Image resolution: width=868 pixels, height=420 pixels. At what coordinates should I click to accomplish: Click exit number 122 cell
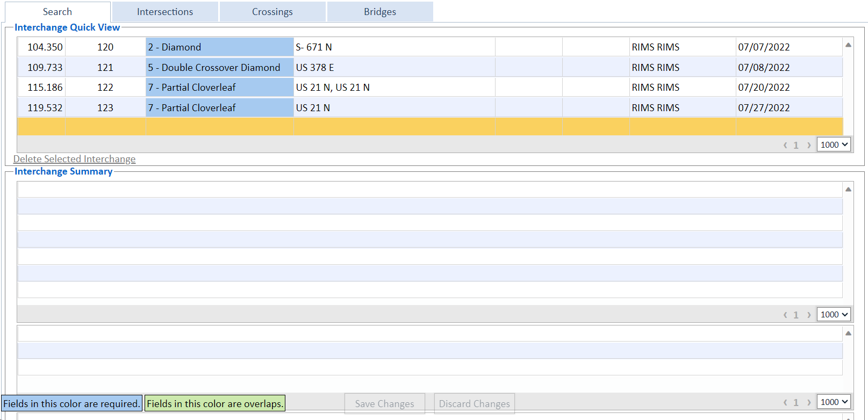105,87
